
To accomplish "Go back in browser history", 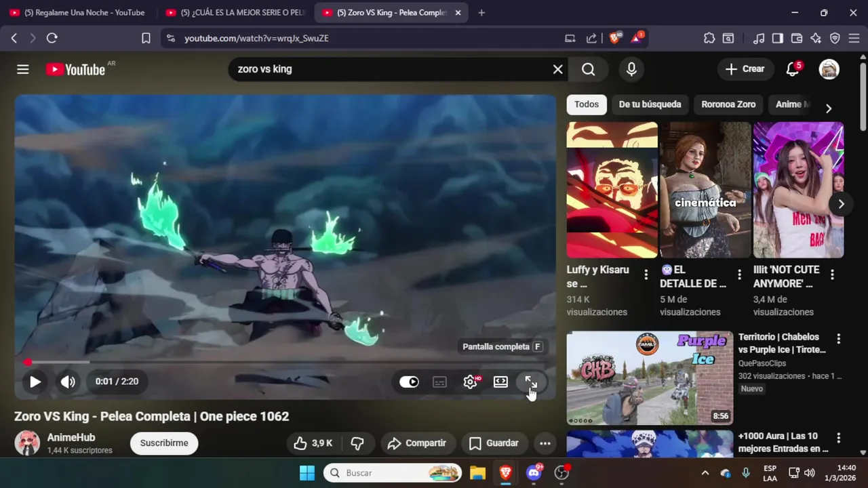I will (x=14, y=39).
